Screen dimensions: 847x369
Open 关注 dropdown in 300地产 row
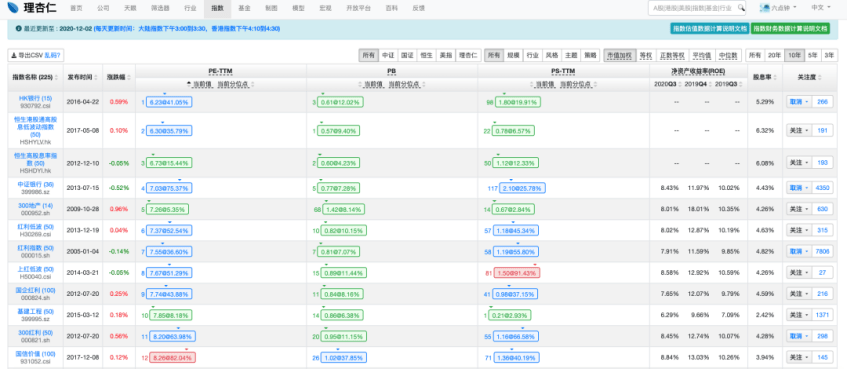click(x=799, y=209)
